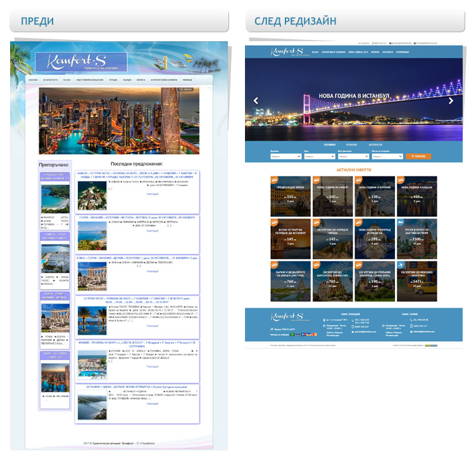The width and height of the screenshot is (476, 465).
Task: Click the Последни предложения heading on old site
Action: tap(137, 164)
